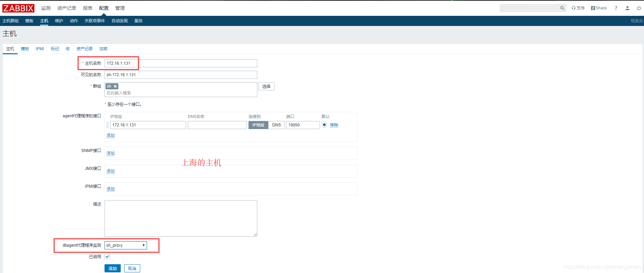Switch to the 主机 form tab
The image size is (644, 273).
coord(10,49)
